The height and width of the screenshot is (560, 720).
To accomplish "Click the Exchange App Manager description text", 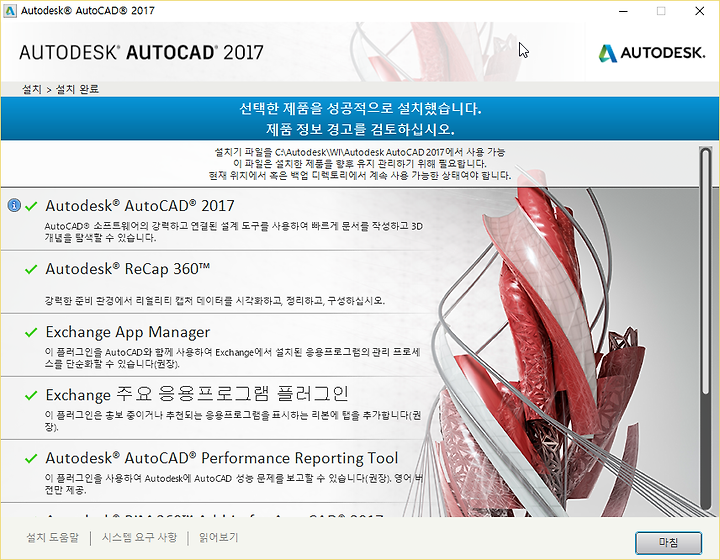I will coord(232,358).
